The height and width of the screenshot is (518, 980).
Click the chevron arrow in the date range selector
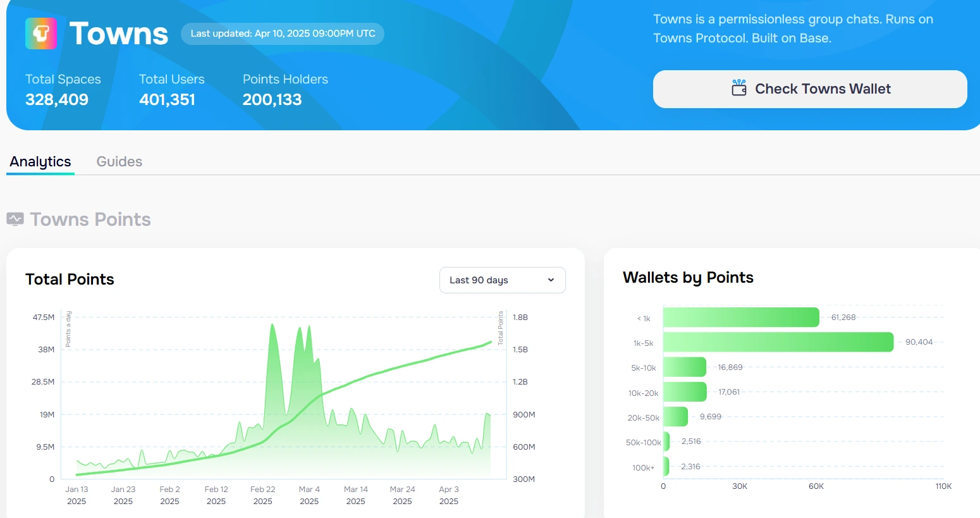[x=551, y=280]
